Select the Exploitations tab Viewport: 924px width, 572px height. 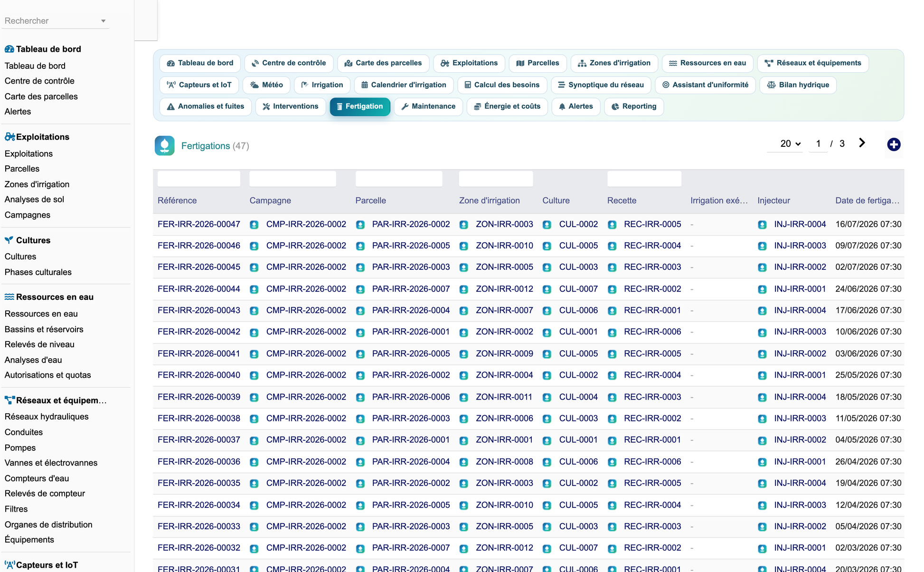[469, 63]
